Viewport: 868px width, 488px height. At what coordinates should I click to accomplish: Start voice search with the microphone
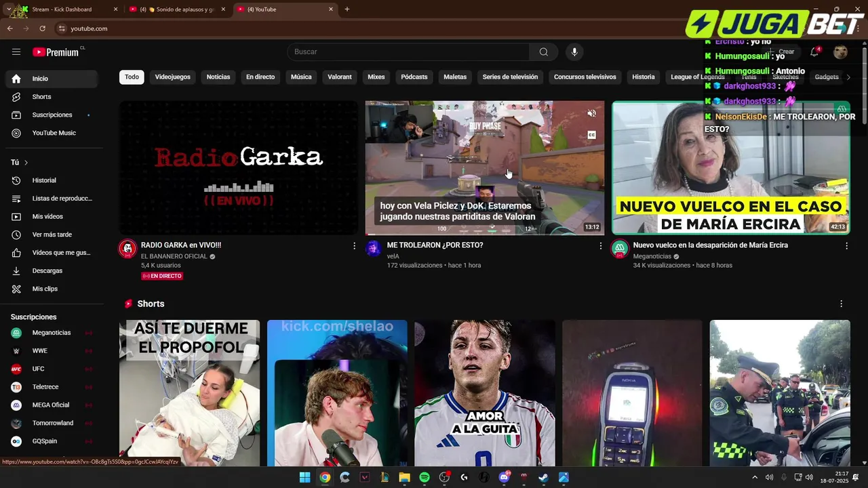[574, 52]
